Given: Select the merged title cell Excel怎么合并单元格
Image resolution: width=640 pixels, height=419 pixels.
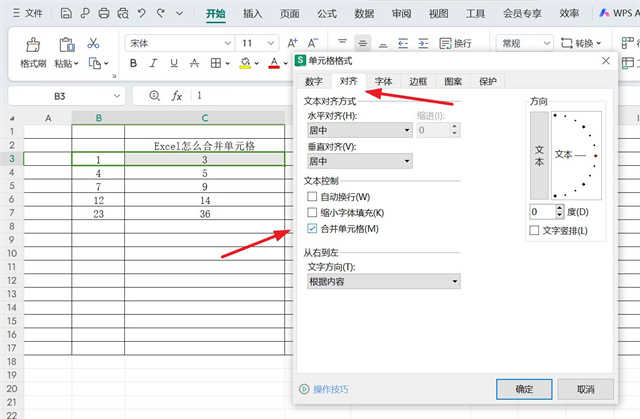Looking at the screenshot, I should (x=204, y=145).
